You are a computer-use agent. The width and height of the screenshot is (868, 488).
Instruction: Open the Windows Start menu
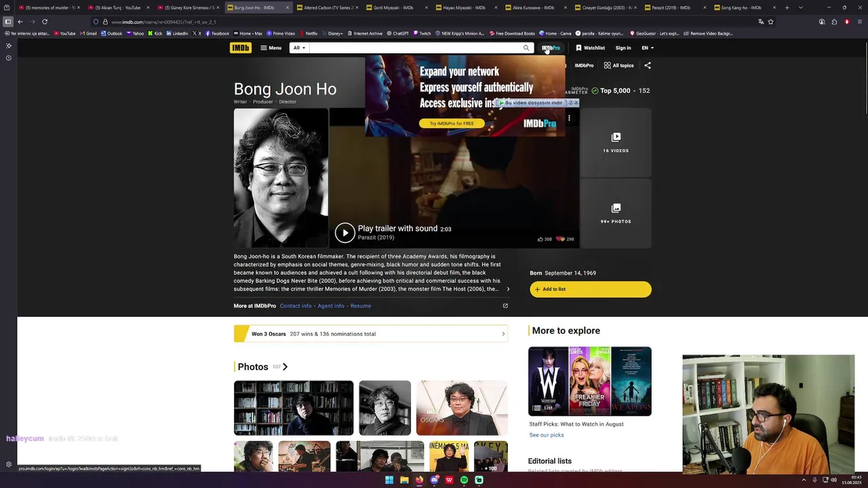tap(389, 480)
